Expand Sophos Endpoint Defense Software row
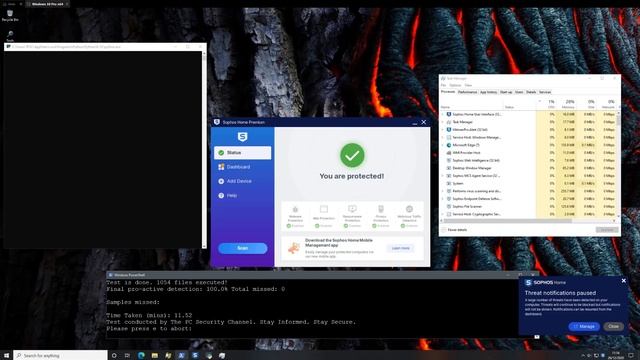Image resolution: width=640 pixels, height=360 pixels. click(x=442, y=199)
